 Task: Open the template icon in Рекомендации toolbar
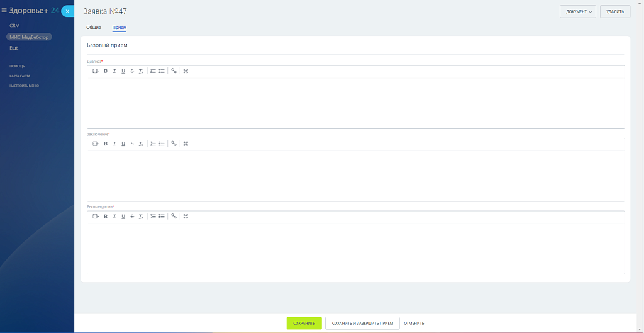(x=96, y=217)
